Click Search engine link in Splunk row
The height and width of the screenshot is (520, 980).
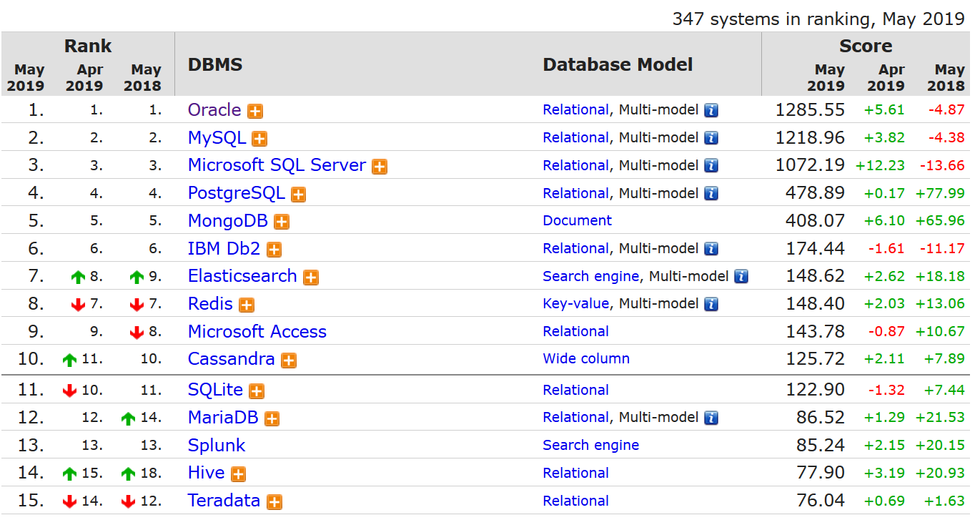click(x=591, y=446)
